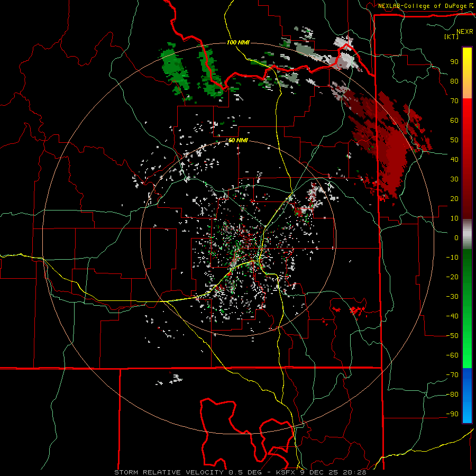Screen dimensions: 476x476
Task: Click the -40 value on velocity scale
Action: pyautogui.click(x=452, y=316)
